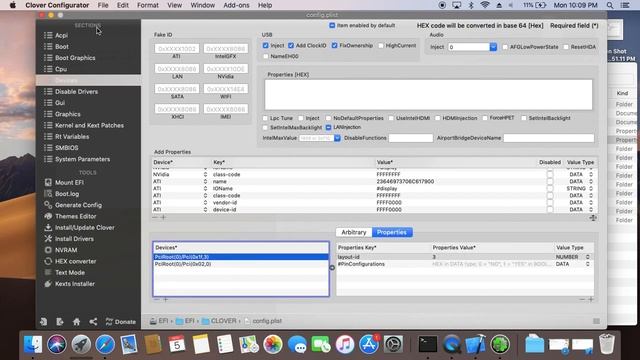Click the export configuration icon
This screenshot has height=360, width=640.
[x=60, y=322]
